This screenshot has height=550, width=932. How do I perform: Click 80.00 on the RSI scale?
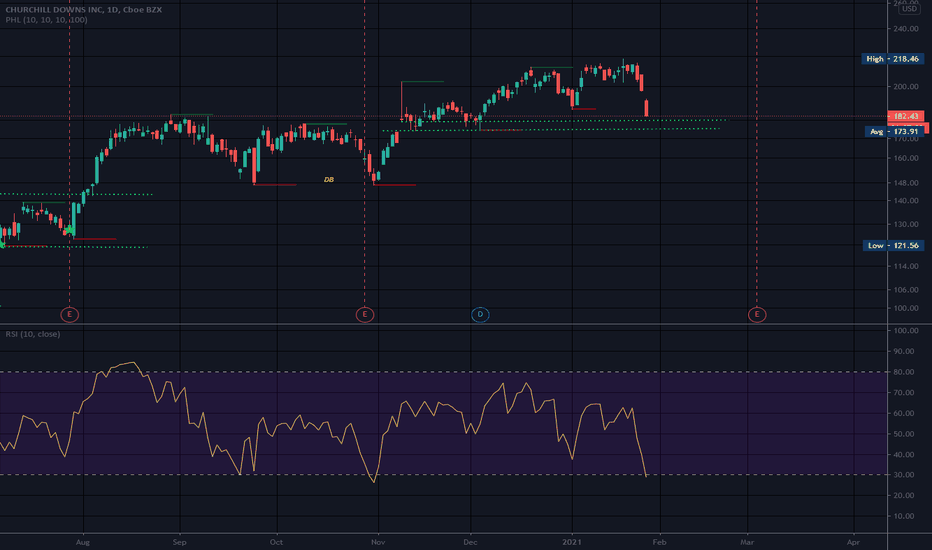(903, 372)
